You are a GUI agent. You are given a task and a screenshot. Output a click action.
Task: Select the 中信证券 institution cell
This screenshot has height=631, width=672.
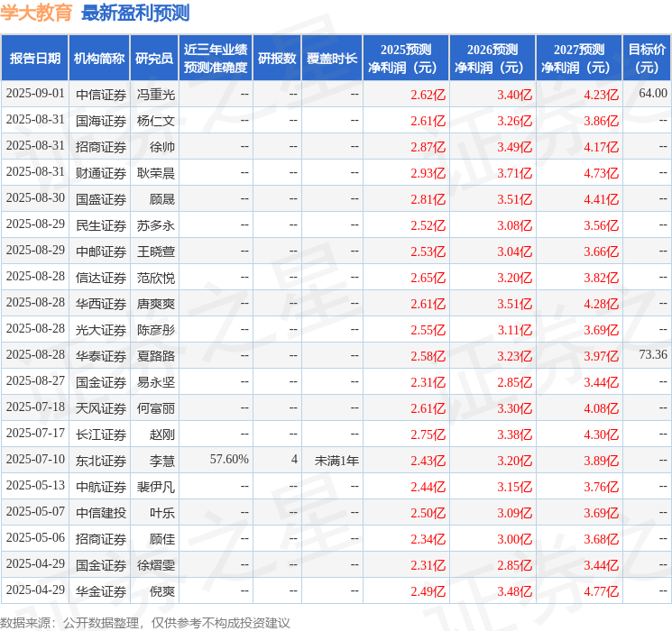coord(101,95)
